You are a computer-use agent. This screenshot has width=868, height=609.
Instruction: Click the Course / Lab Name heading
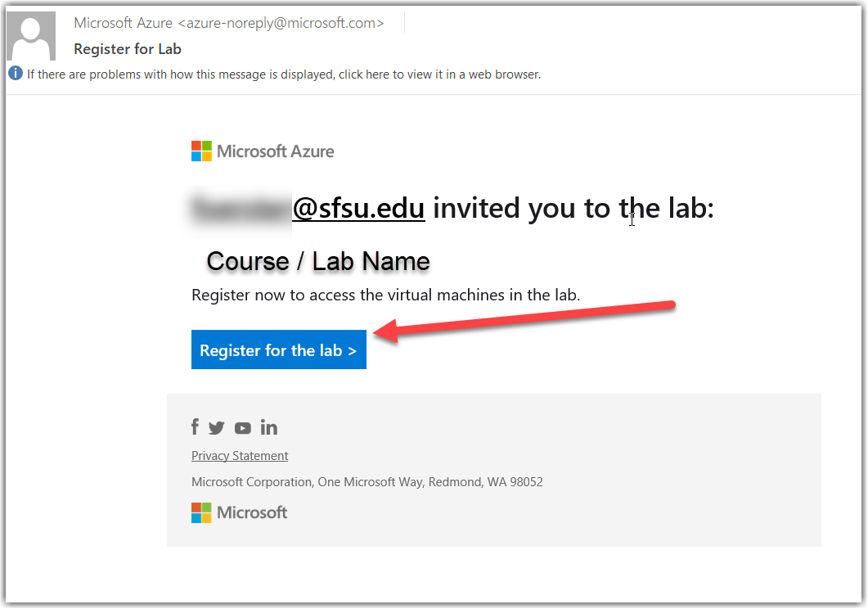pos(318,261)
